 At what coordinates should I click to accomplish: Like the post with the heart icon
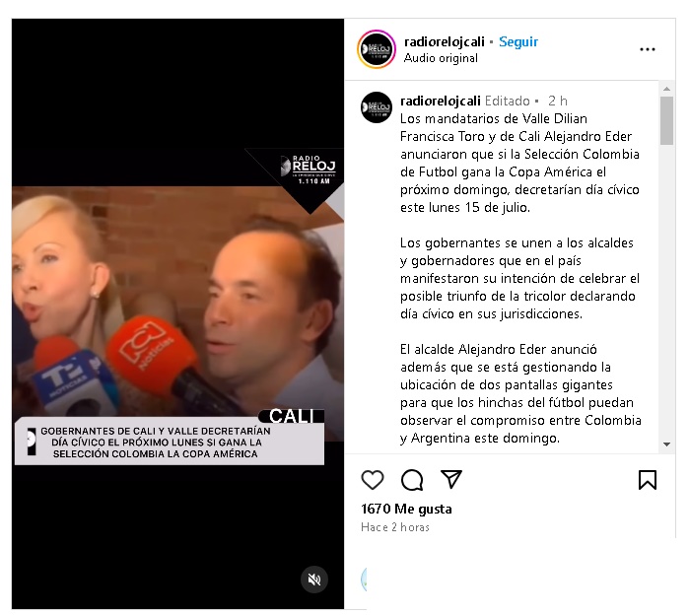[x=373, y=479]
